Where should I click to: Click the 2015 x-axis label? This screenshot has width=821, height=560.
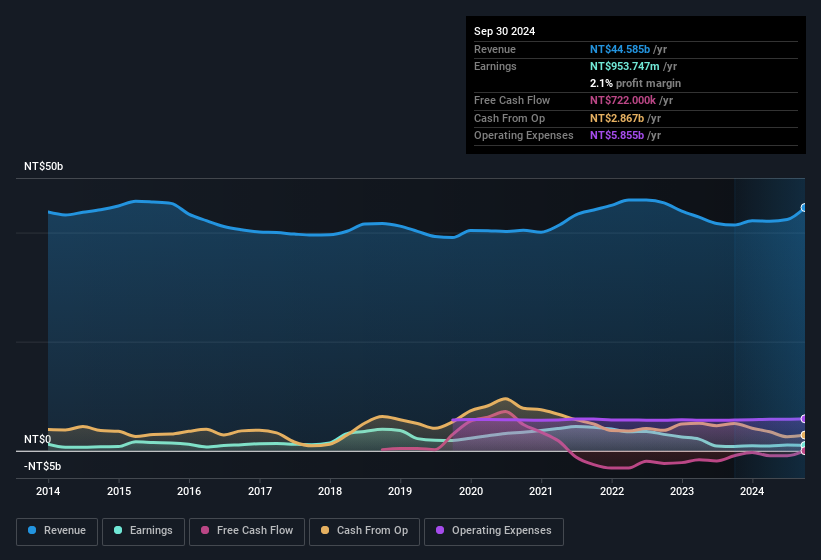click(119, 491)
